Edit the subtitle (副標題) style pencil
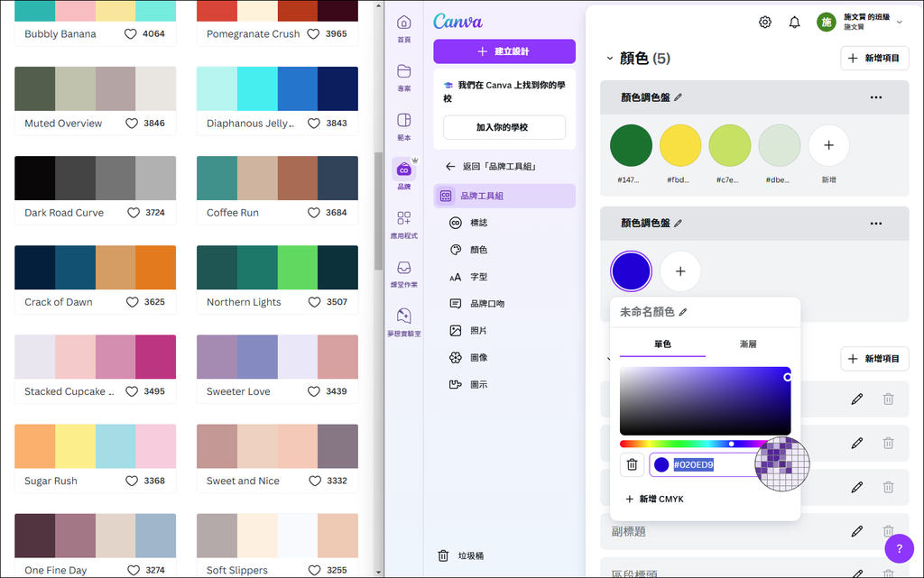 tap(857, 531)
